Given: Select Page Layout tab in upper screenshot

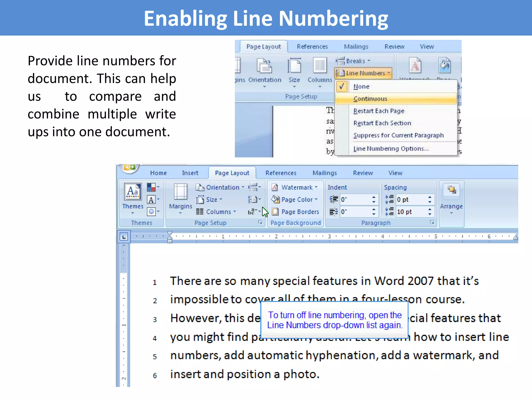Looking at the screenshot, I should [x=264, y=46].
